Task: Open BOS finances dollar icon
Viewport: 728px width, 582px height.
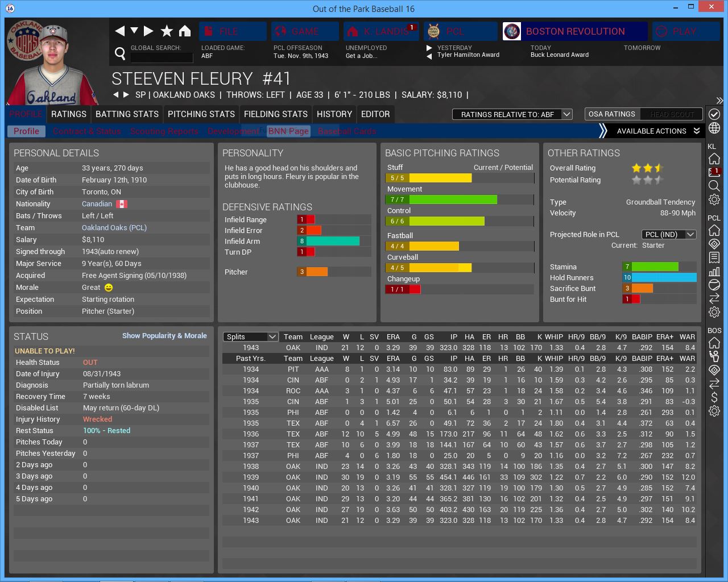Action: coord(714,397)
